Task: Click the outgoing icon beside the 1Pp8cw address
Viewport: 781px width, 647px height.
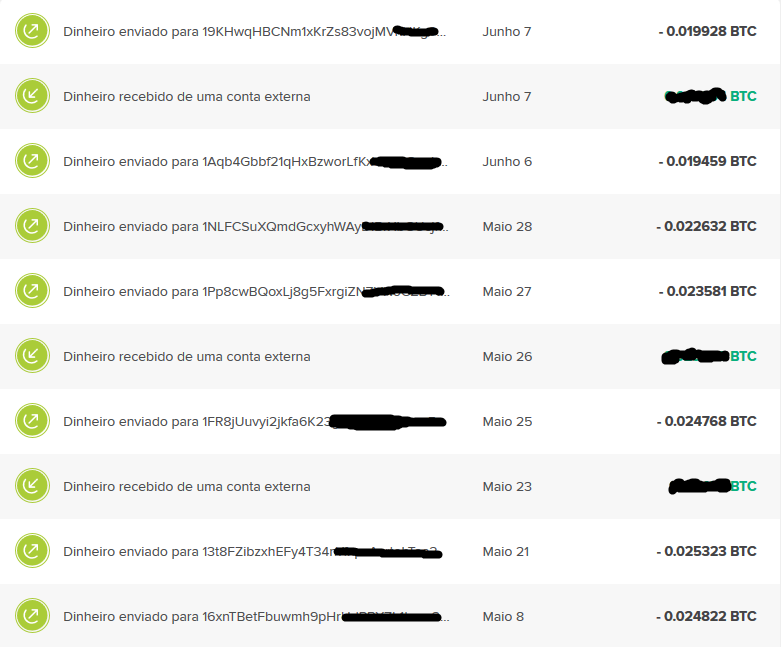Action: tap(32, 292)
